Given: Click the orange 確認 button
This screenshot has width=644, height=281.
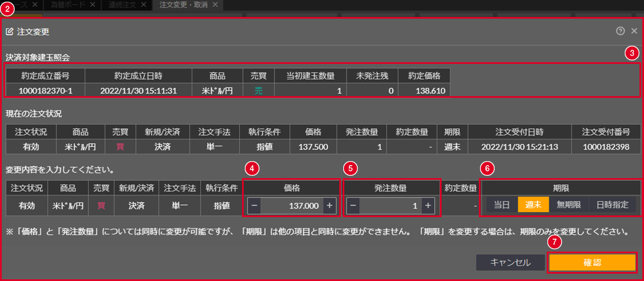Looking at the screenshot, I should pos(592,262).
